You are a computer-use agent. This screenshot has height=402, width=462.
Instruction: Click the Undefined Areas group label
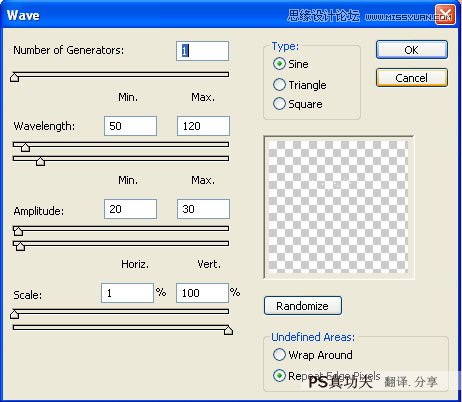(313, 337)
